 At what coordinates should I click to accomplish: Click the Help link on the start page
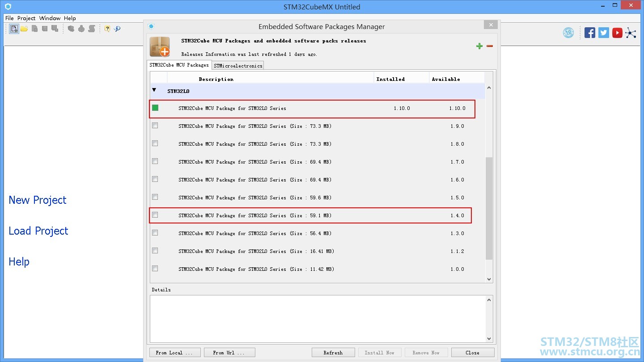point(19,262)
